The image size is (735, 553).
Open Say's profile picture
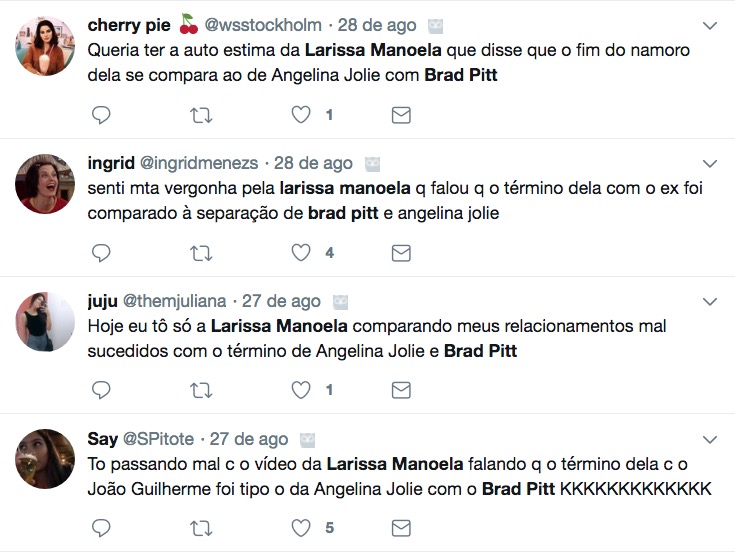tap(46, 459)
